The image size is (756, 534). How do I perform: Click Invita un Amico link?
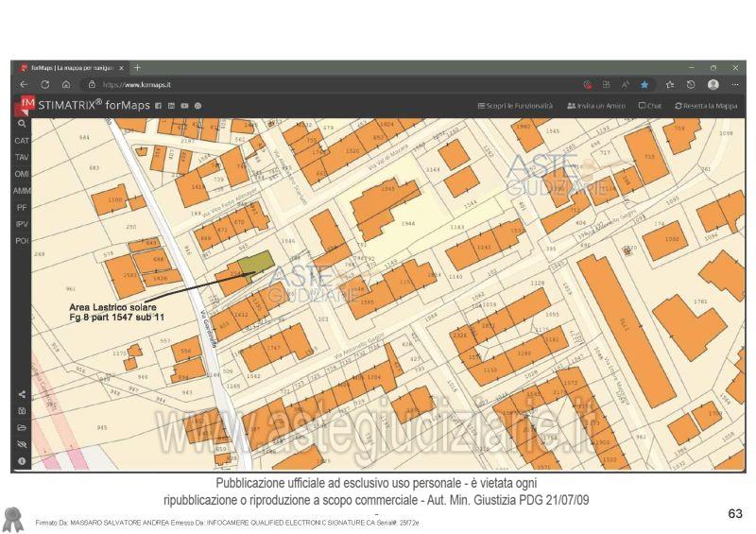(x=597, y=106)
